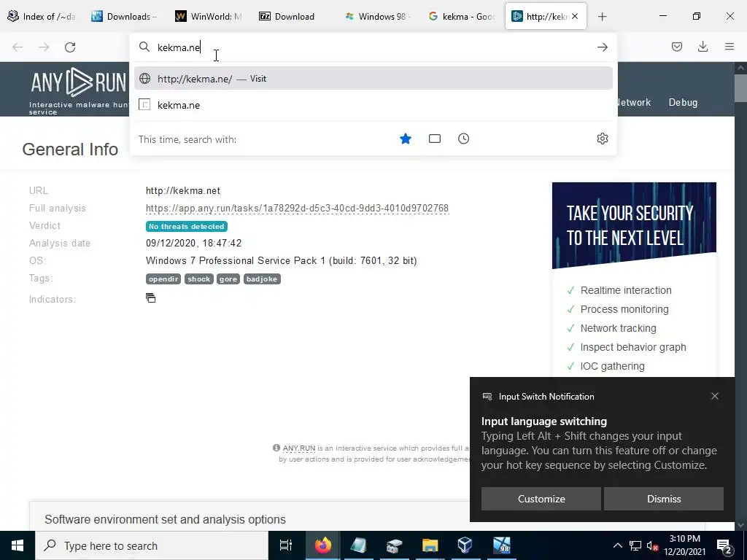The width and height of the screenshot is (747, 560).
Task: Click the ANY.RUN logo
Action: tap(79, 82)
